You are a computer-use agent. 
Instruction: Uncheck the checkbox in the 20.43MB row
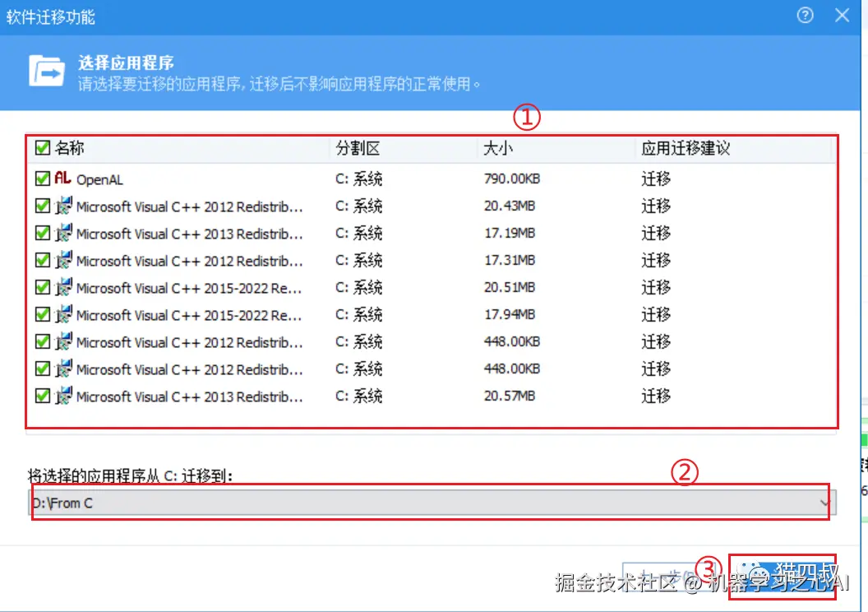(43, 206)
